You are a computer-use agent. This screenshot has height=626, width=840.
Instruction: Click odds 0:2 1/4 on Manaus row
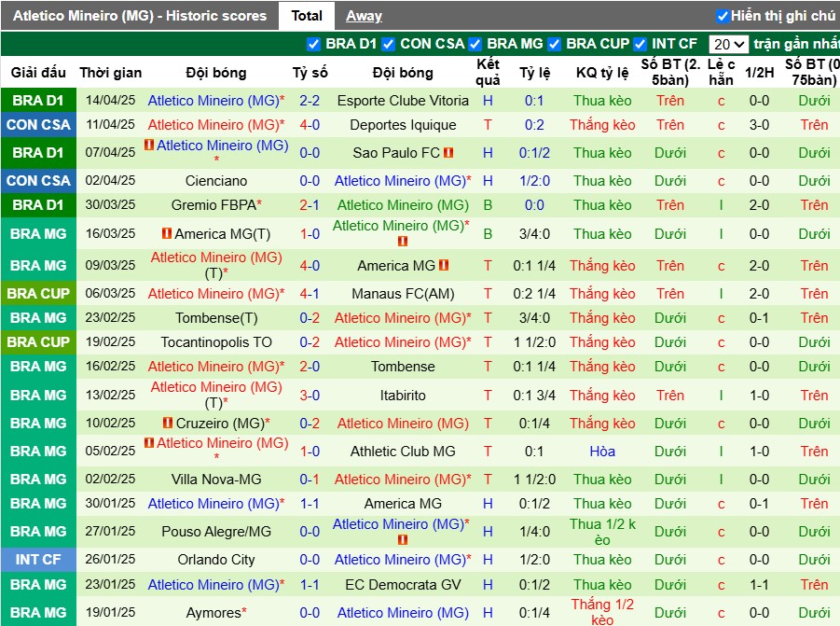(534, 294)
